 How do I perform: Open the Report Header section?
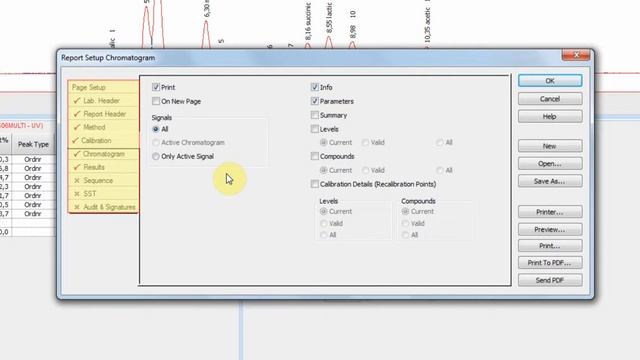coord(104,114)
